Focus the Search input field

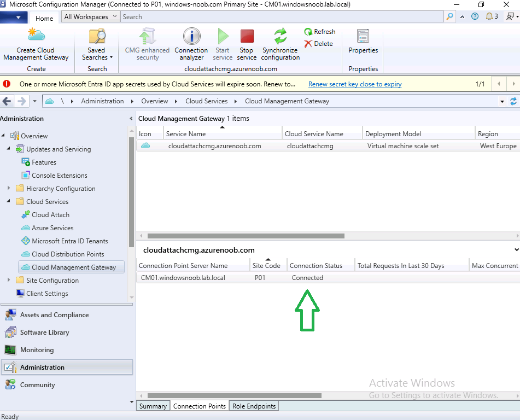click(x=282, y=16)
